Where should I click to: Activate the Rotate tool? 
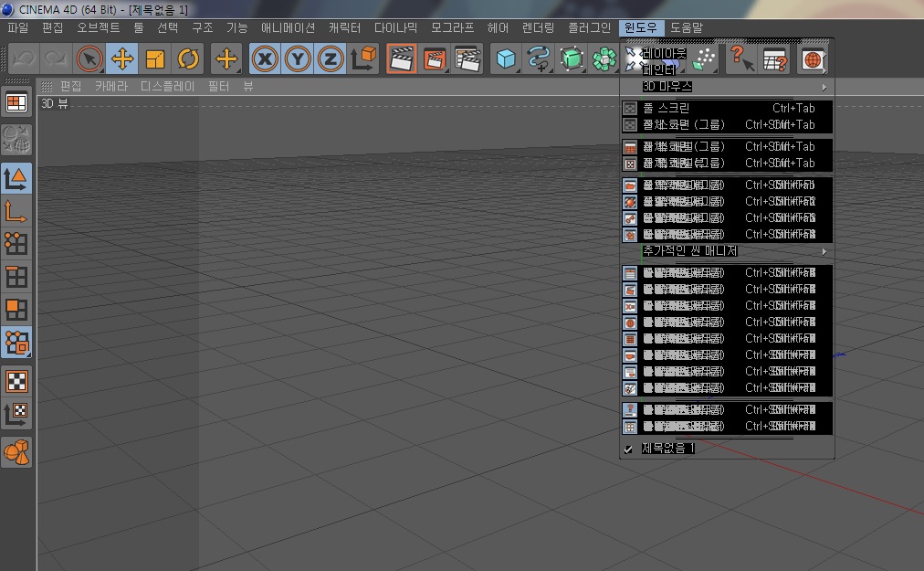[x=188, y=59]
